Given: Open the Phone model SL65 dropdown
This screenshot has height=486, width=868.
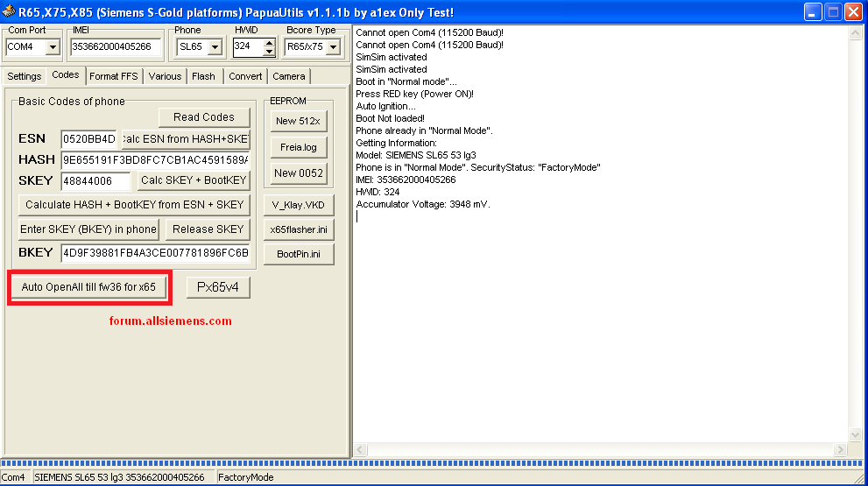Looking at the screenshot, I should (x=215, y=47).
